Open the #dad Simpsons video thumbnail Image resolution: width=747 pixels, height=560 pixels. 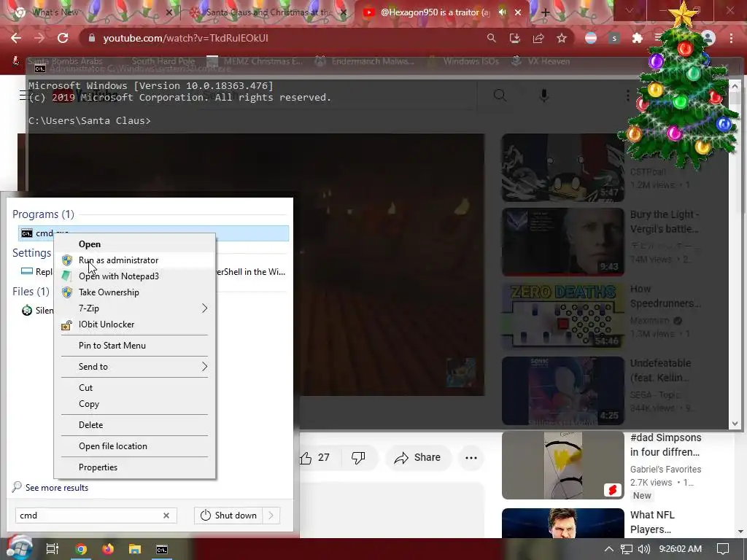pos(562,465)
